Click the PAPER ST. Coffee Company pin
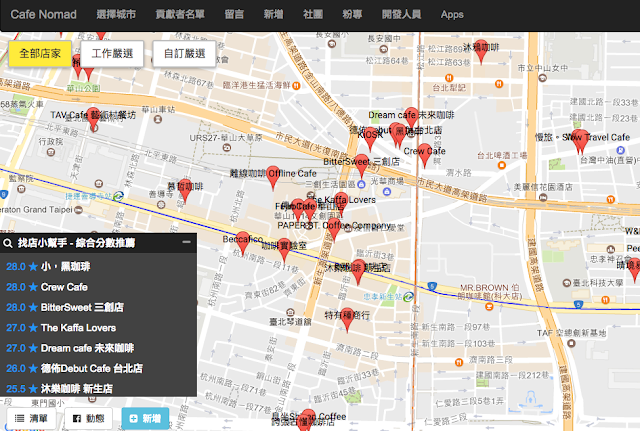This screenshot has width=640, height=431. (x=334, y=230)
